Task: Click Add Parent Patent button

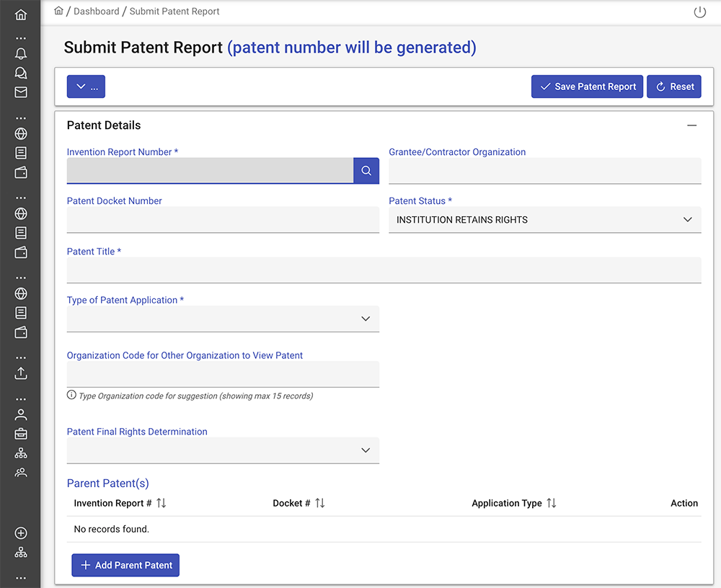Action: coord(125,565)
